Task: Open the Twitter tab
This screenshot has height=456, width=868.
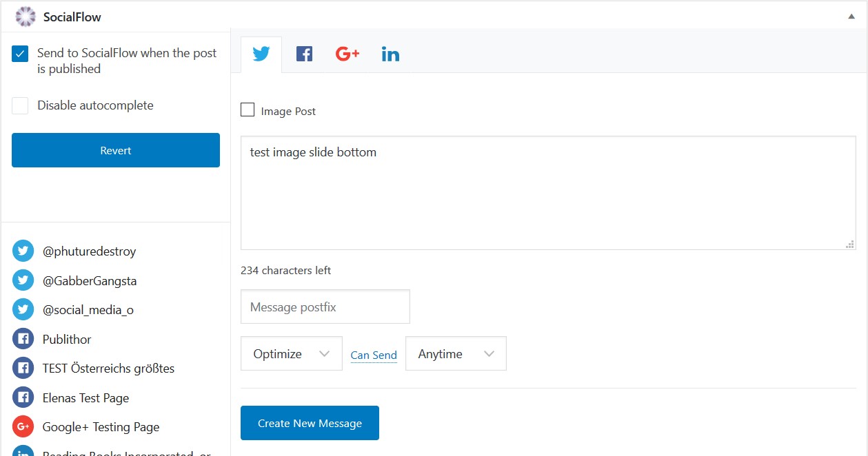Action: click(x=261, y=54)
